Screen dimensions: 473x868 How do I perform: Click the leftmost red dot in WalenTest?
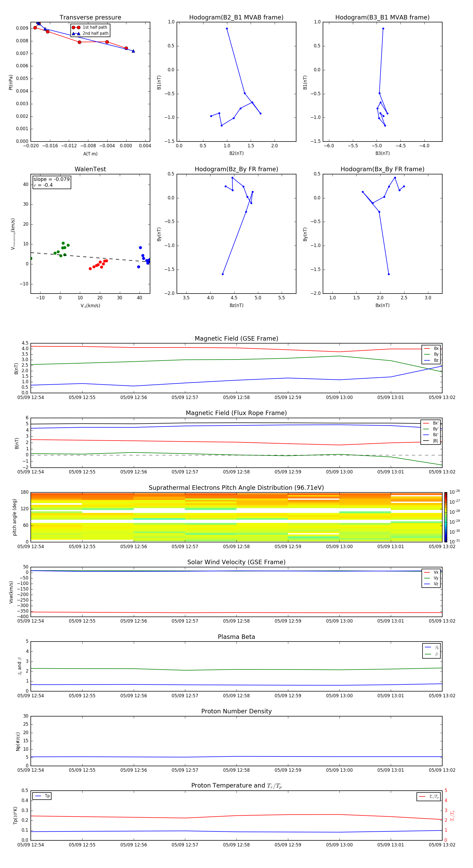tap(90, 269)
